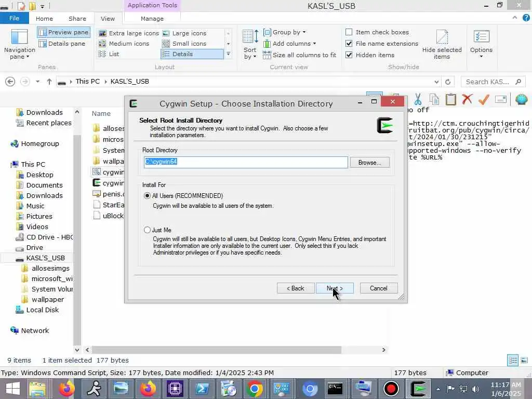Click the Paste clipboard icon
532x399 pixels.
(x=450, y=99)
